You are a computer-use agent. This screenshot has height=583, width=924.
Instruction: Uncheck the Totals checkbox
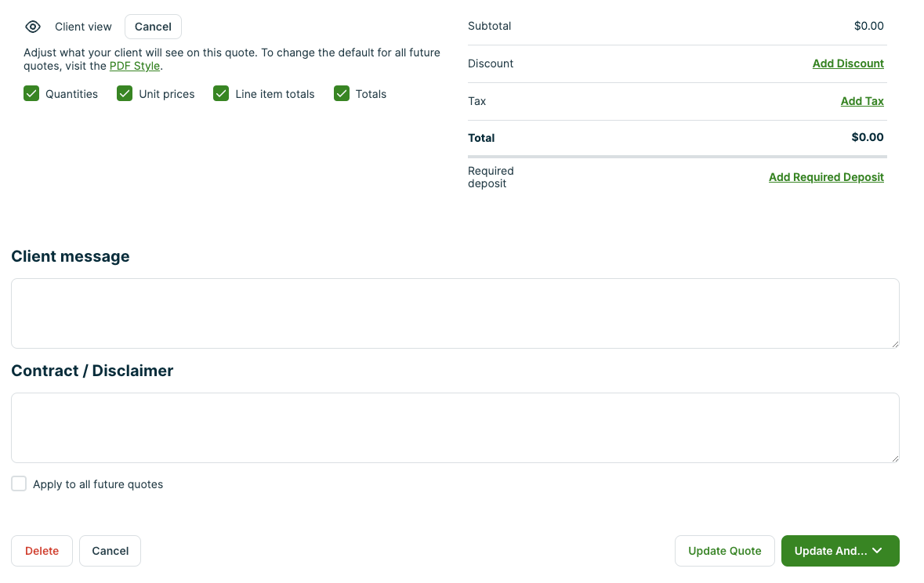(x=342, y=94)
